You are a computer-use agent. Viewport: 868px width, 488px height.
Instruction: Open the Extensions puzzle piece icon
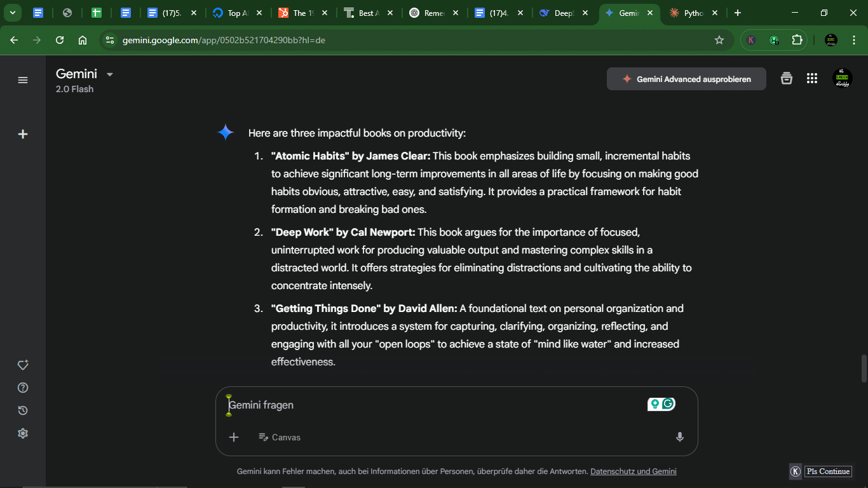[797, 40]
